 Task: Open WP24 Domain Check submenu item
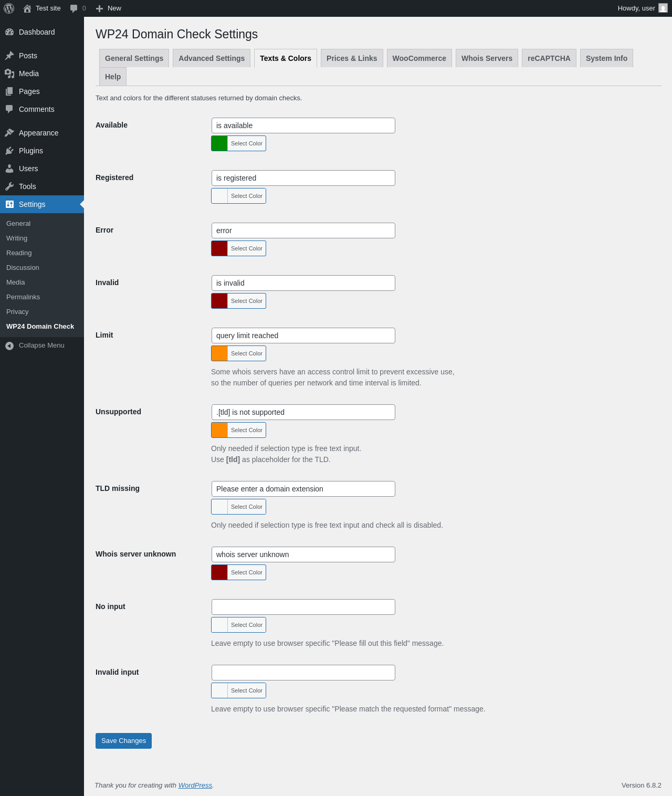(42, 327)
